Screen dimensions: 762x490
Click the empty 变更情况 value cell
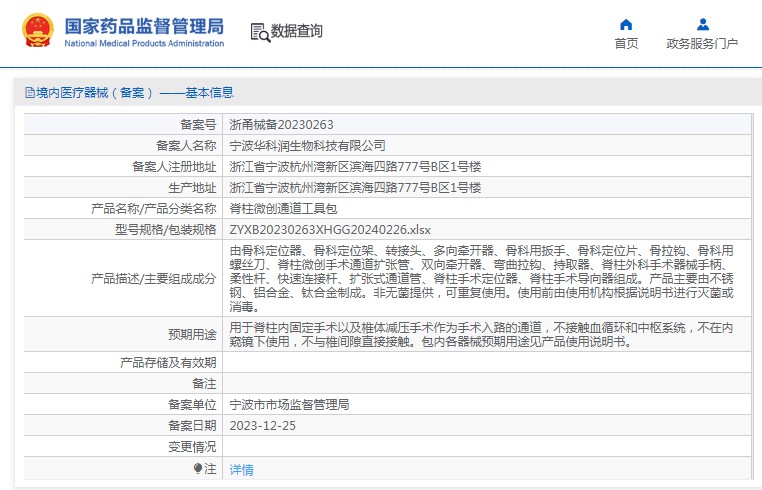[486, 447]
